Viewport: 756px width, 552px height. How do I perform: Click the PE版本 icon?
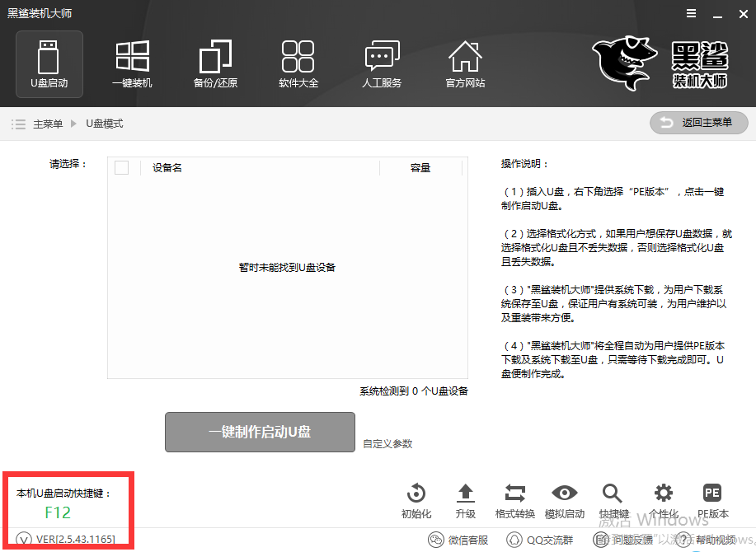point(712,493)
